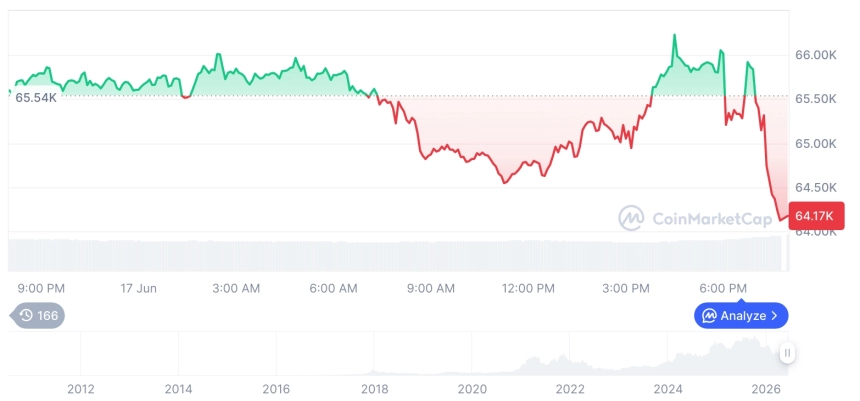860x401 pixels.
Task: Click the volume bars area below chart
Action: coord(395,255)
